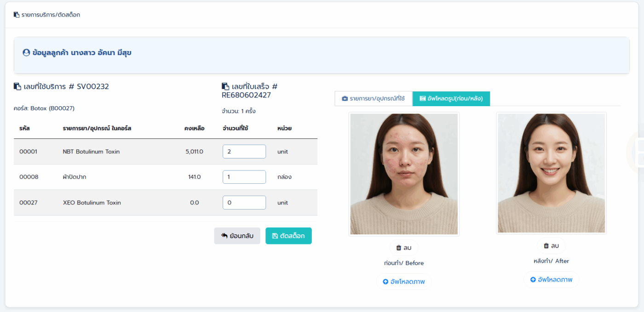
Task: Click the camera icon on อัพโหลดรูป tab
Action: pos(422,98)
